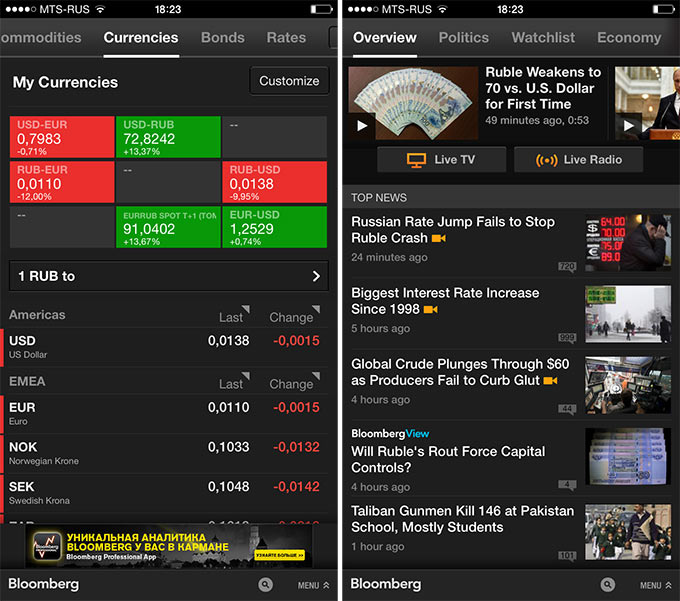Tap the trading floor thumbnail

pos(628,385)
